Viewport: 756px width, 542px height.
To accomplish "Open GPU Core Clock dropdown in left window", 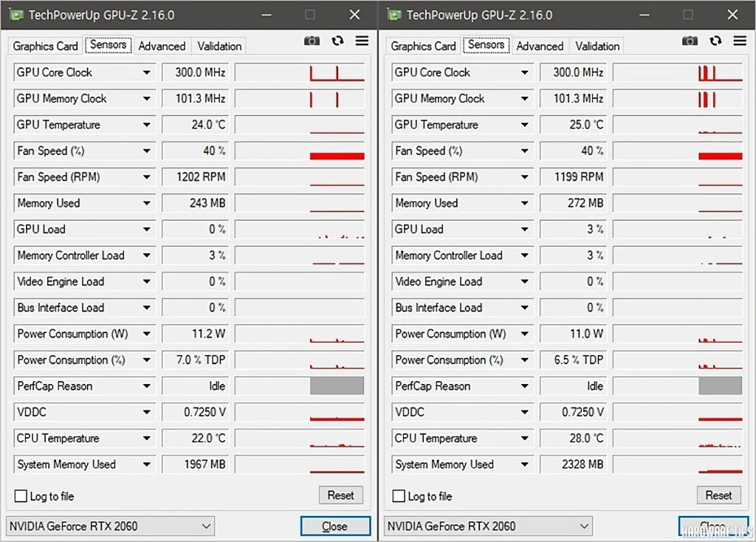I will point(146,73).
